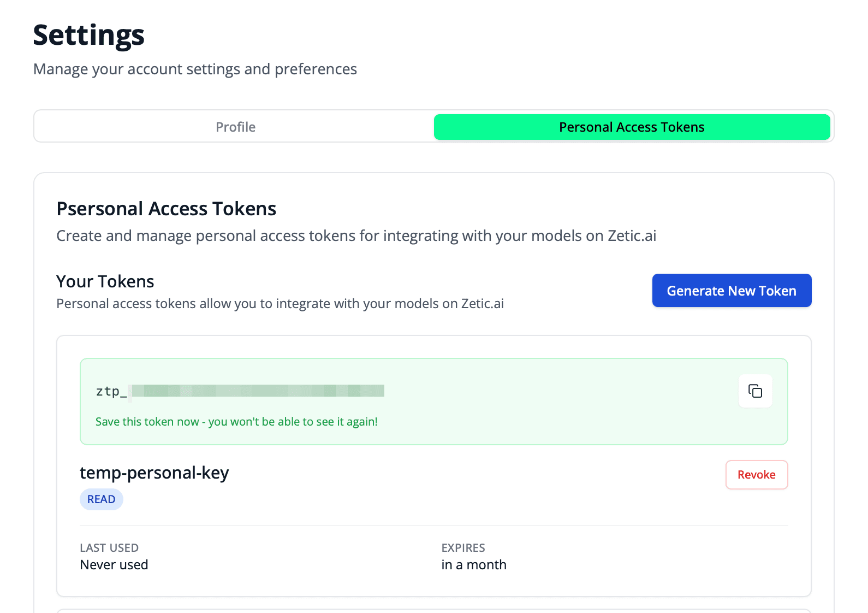Click the EXPIRES label
This screenshot has height=613, width=868.
pos(462,547)
